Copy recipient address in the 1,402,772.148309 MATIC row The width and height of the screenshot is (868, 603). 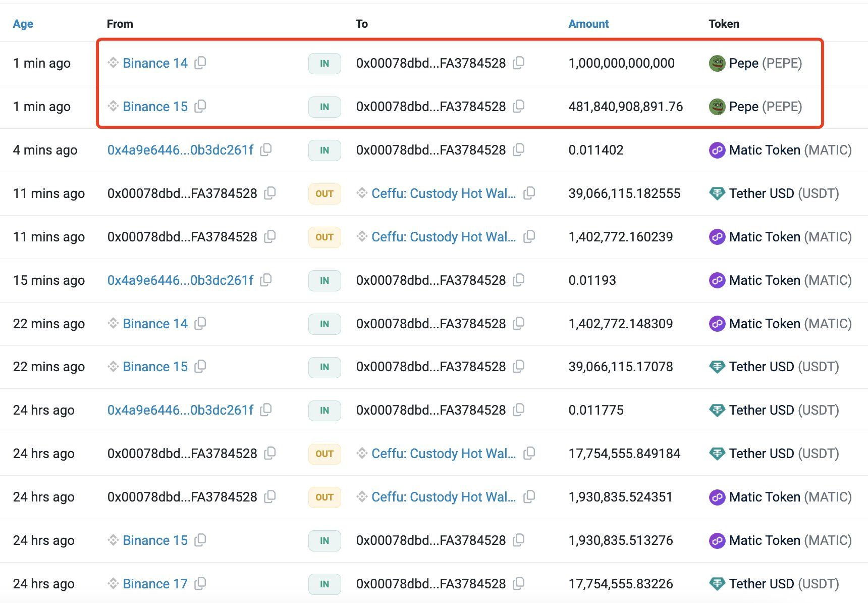(518, 323)
